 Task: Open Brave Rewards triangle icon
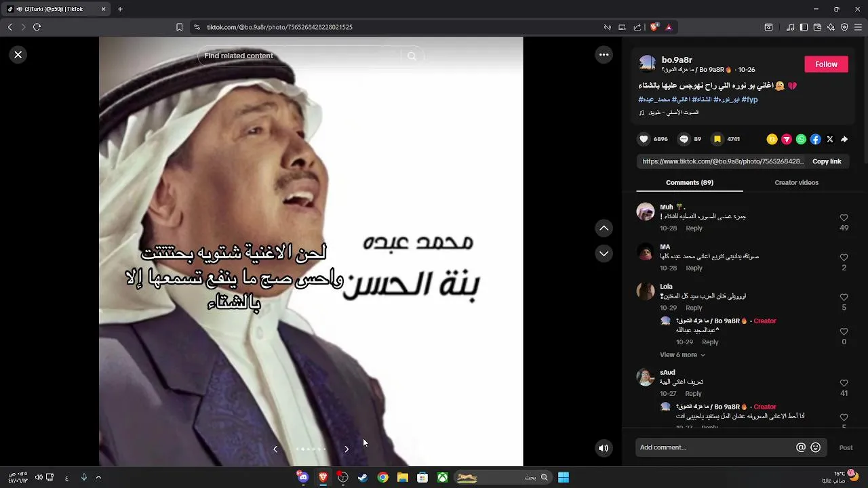pos(669,27)
